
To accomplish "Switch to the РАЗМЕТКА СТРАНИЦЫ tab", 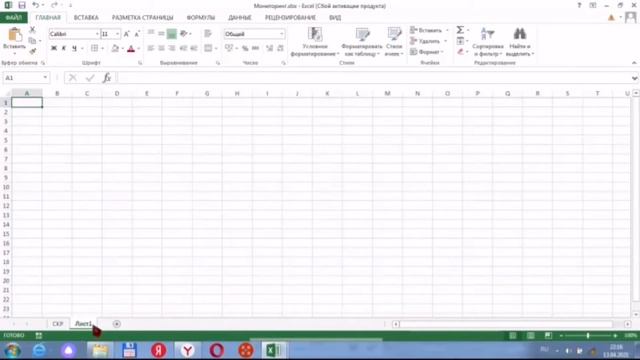I will [142, 18].
